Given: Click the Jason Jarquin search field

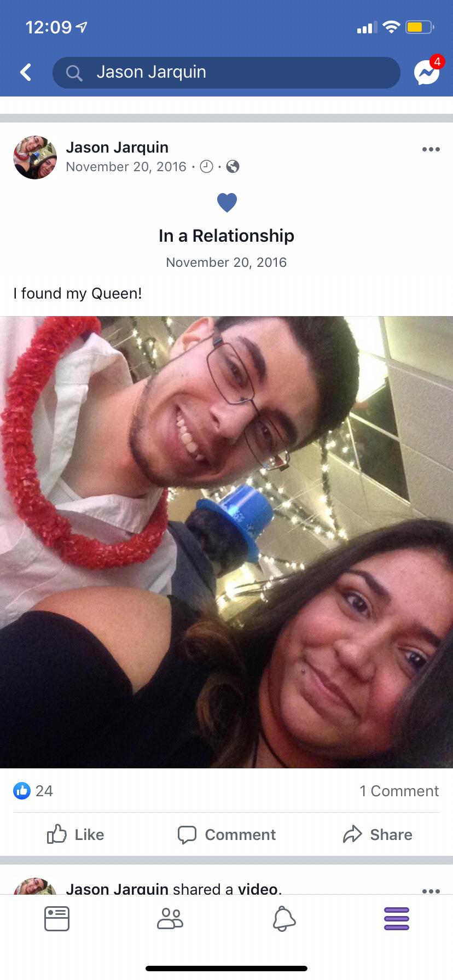Looking at the screenshot, I should pos(226,72).
